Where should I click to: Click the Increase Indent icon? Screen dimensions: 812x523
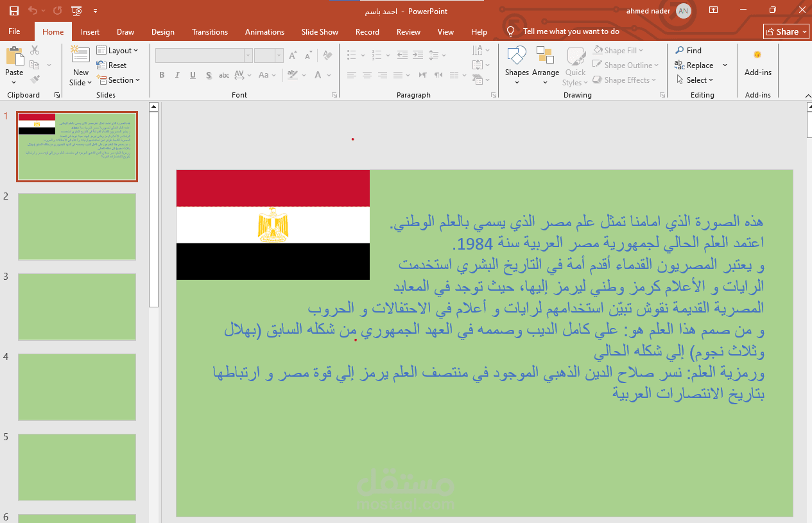[x=418, y=55]
